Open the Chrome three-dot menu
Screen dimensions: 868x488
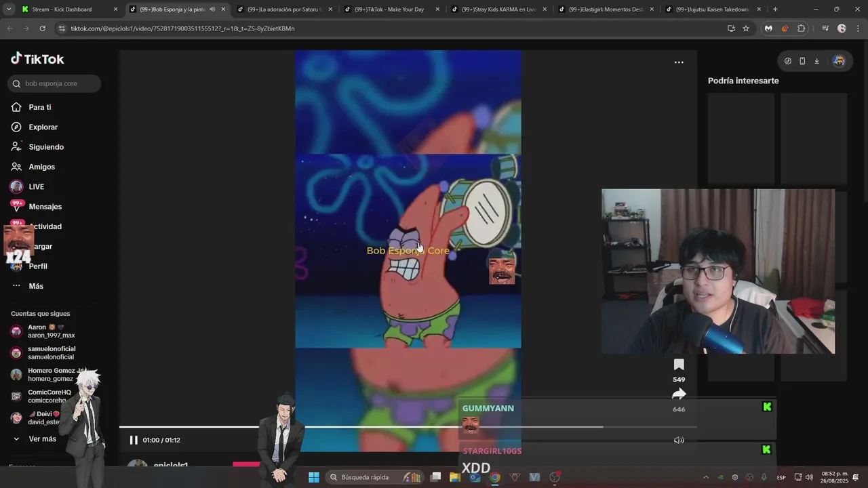pos(857,28)
